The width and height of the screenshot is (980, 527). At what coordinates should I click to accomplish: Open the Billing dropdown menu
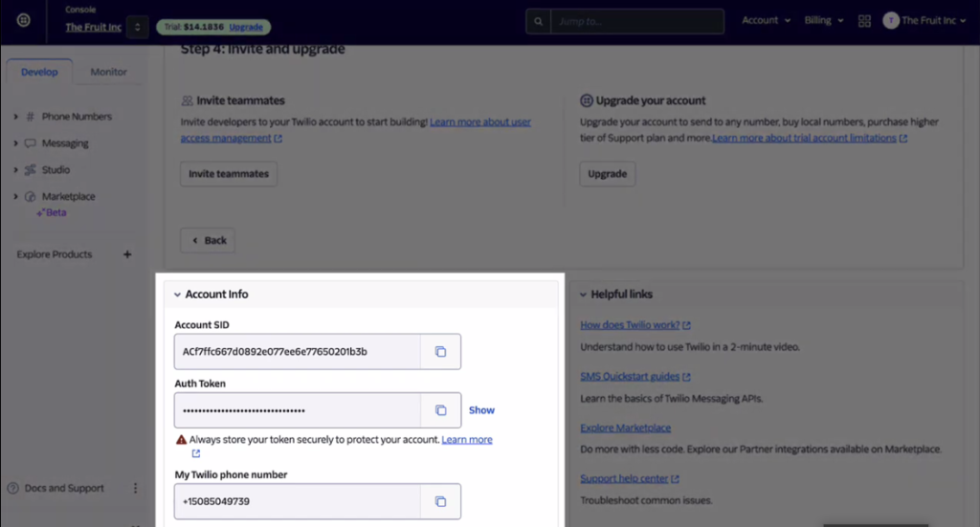pos(824,20)
